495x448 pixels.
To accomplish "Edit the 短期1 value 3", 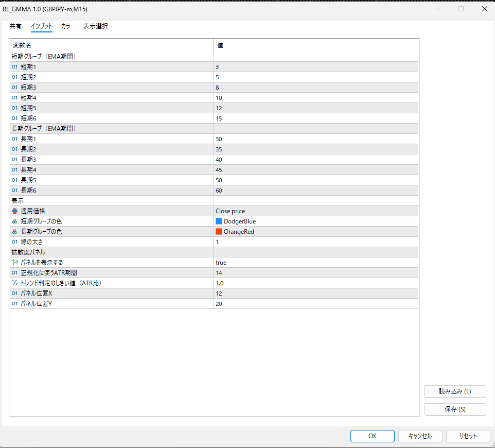I will coord(316,66).
